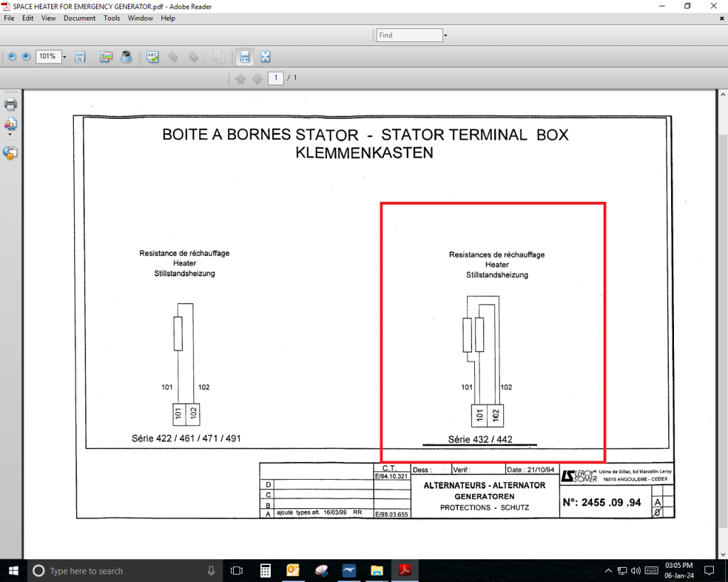Toggle fit one full page view
The image size is (728, 582).
(265, 57)
